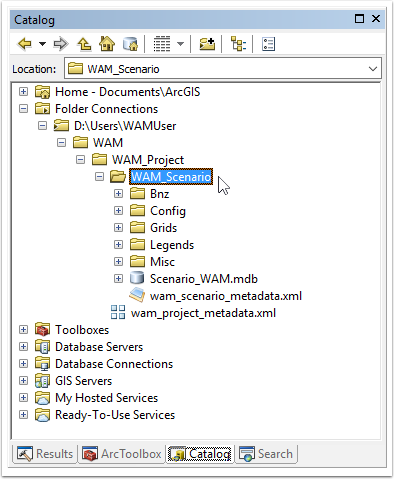Open the Back history dropdown arrow
Viewport: 394px width, 479px height.
click(42, 44)
